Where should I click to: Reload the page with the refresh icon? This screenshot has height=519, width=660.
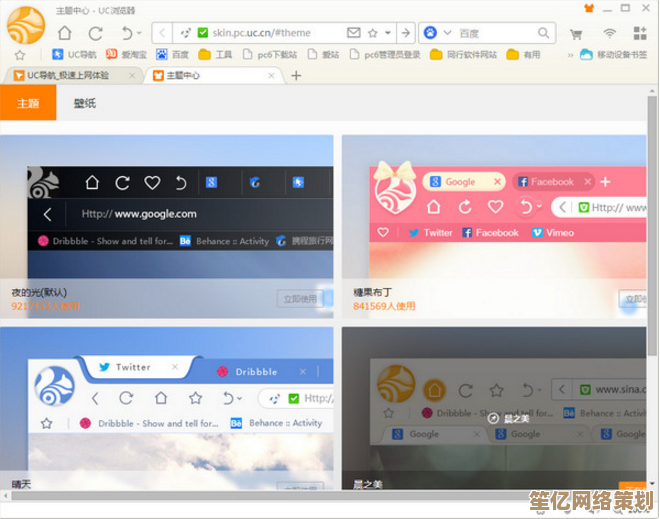(96, 33)
